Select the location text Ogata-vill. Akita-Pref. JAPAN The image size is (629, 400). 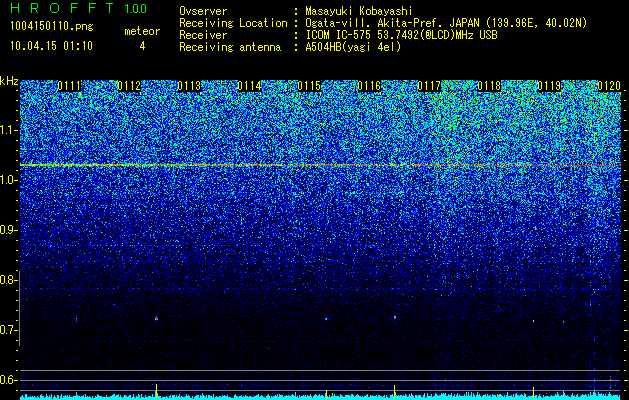(392, 23)
